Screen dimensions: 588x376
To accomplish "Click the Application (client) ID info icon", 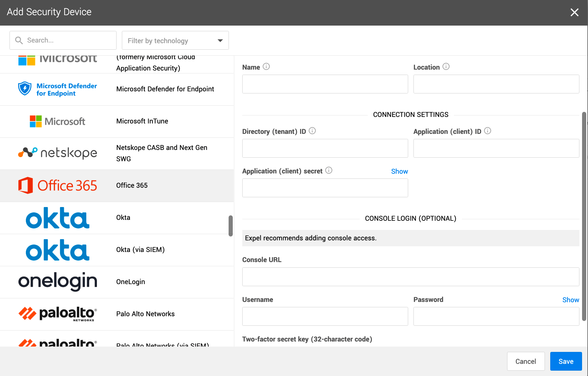I will [488, 131].
